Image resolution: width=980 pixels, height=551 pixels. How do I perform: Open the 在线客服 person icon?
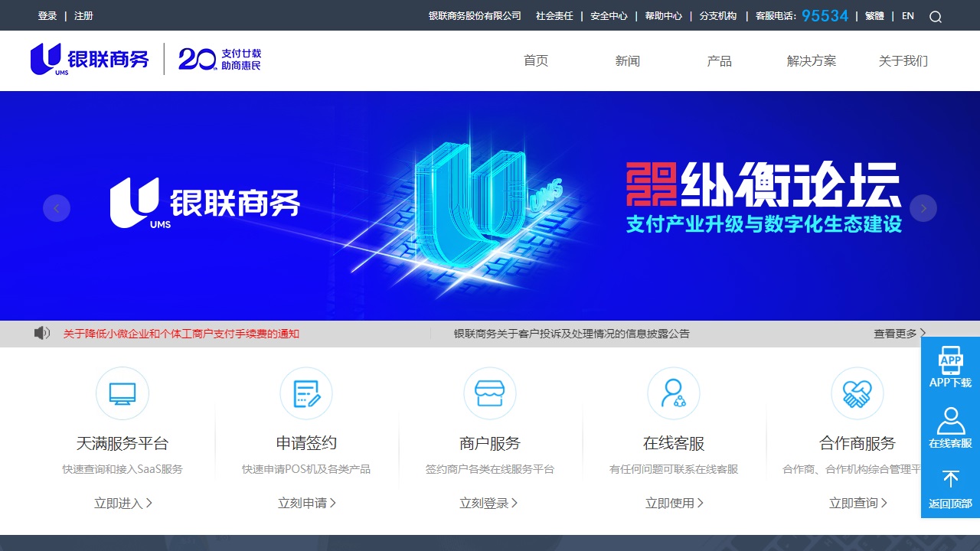[674, 393]
